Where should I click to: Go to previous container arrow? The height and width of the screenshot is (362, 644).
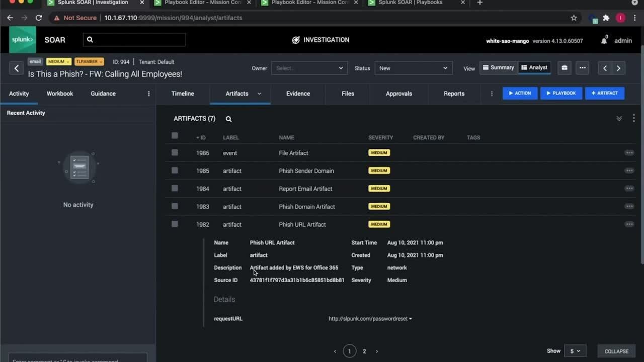coord(605,68)
